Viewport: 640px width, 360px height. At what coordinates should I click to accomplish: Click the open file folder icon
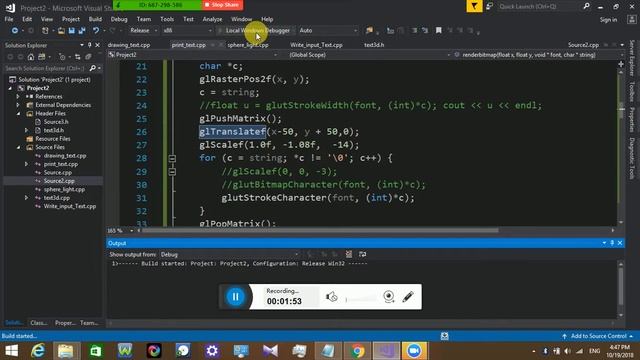[x=61, y=31]
